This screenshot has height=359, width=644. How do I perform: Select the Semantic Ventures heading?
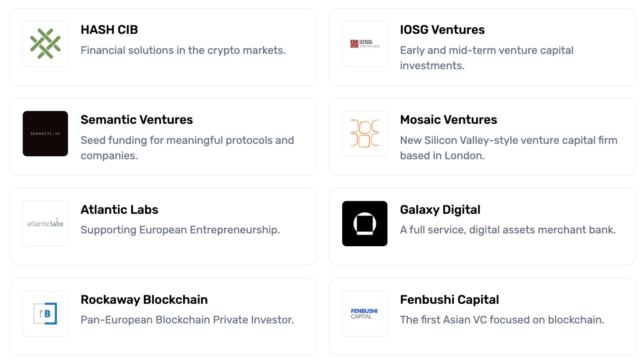click(x=137, y=119)
